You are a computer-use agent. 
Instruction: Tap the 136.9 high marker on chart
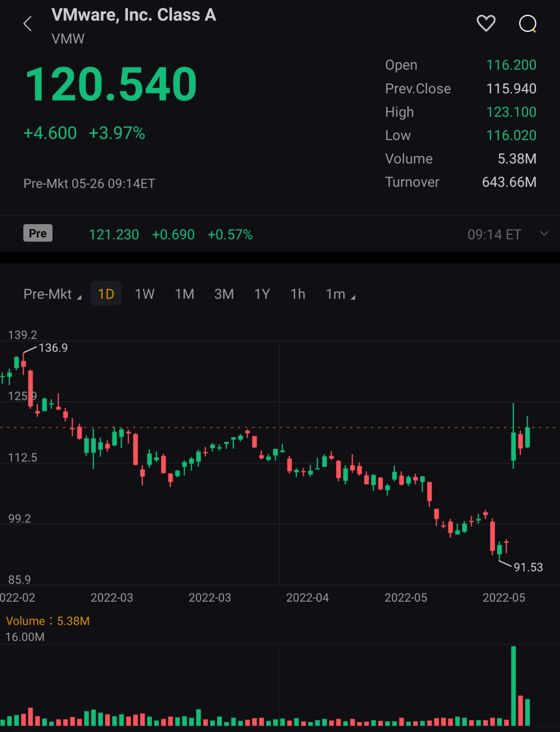[x=53, y=348]
